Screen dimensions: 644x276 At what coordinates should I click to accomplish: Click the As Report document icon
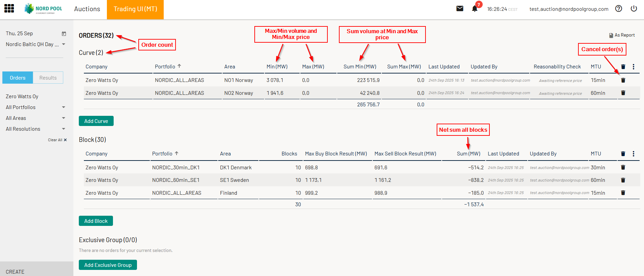(x=611, y=35)
